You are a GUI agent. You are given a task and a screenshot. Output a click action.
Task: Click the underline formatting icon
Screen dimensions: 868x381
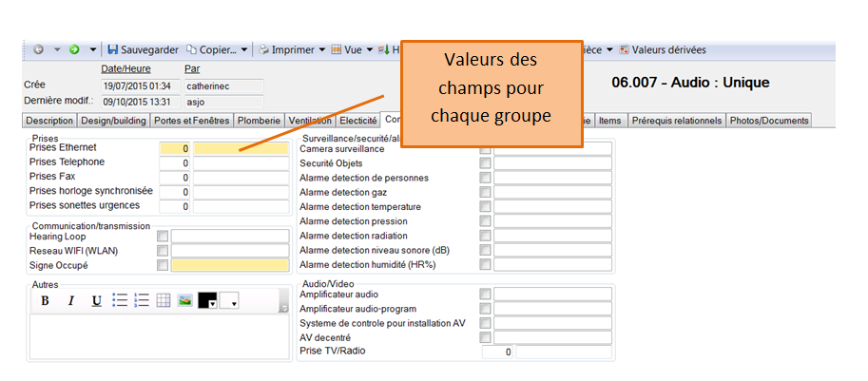tap(96, 300)
